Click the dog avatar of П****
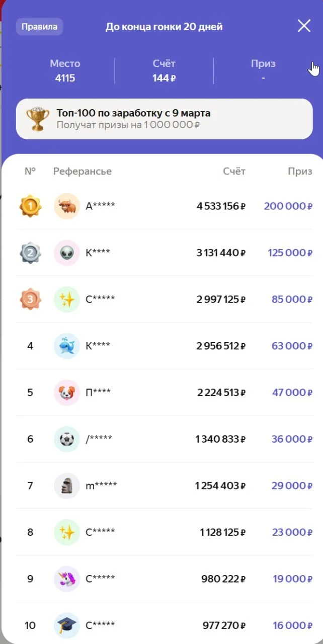323x644 pixels. point(67,392)
